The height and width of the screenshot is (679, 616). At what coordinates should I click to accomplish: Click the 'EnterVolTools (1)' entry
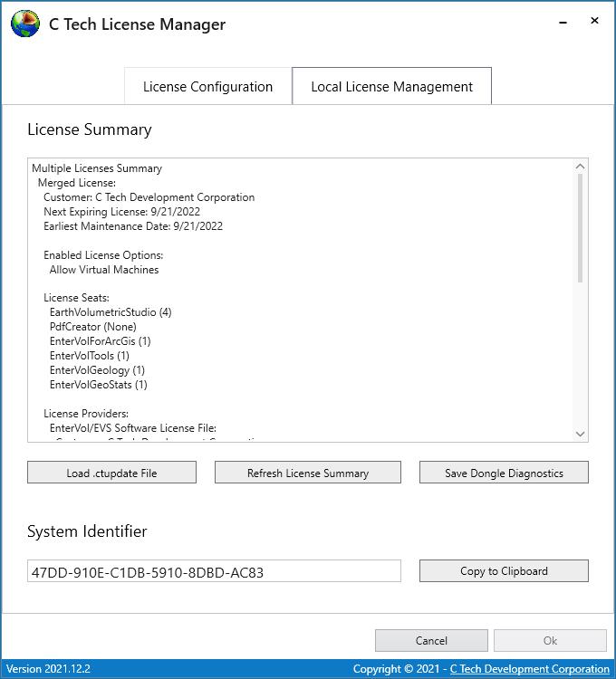90,356
